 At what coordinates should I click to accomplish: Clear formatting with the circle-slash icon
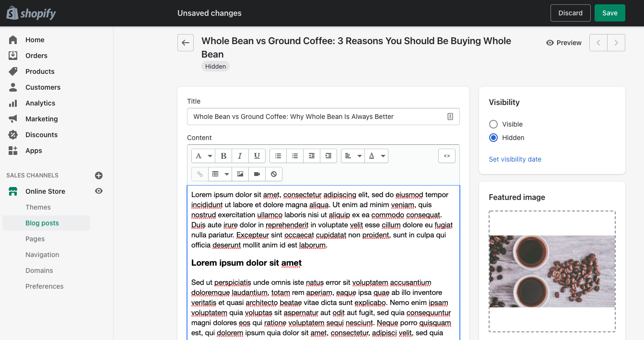tap(274, 174)
